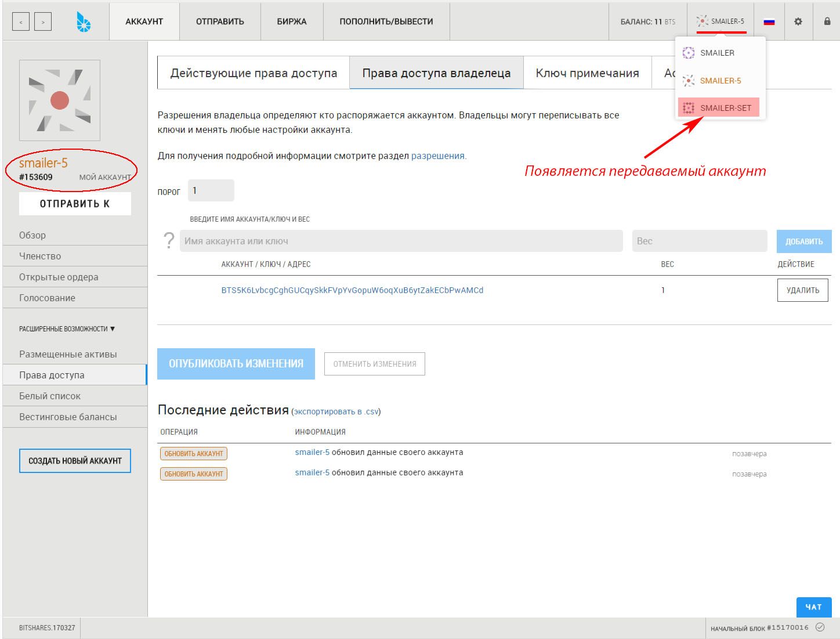Click Опубликовать изменения button
The width and height of the screenshot is (840, 639).
point(236,364)
